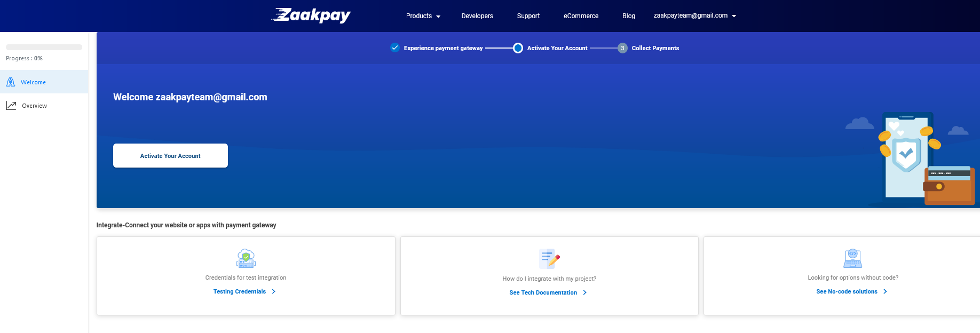Click the arrow beside Testing Credentials
This screenshot has height=333, width=980.
273,291
